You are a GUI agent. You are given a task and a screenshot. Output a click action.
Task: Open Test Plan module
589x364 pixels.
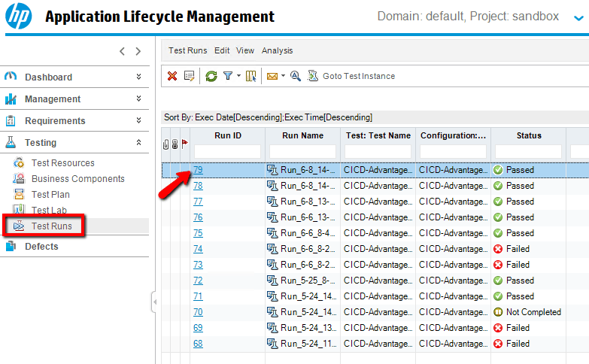50,195
